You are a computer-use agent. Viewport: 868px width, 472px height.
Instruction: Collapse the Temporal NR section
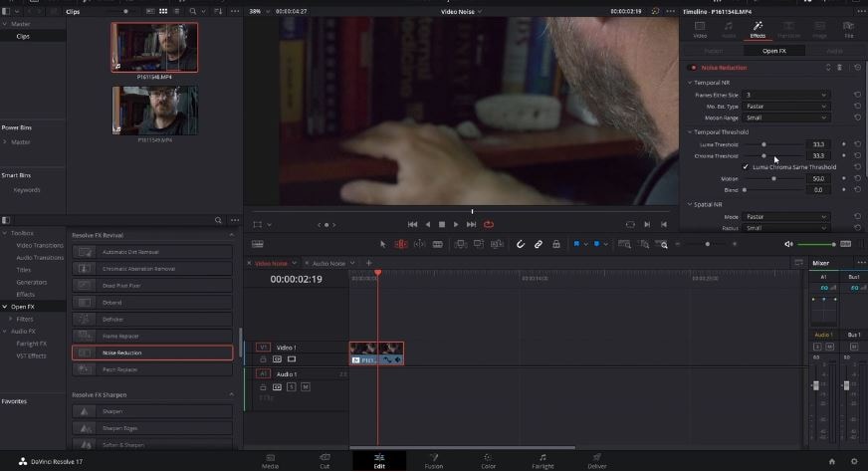coord(690,83)
